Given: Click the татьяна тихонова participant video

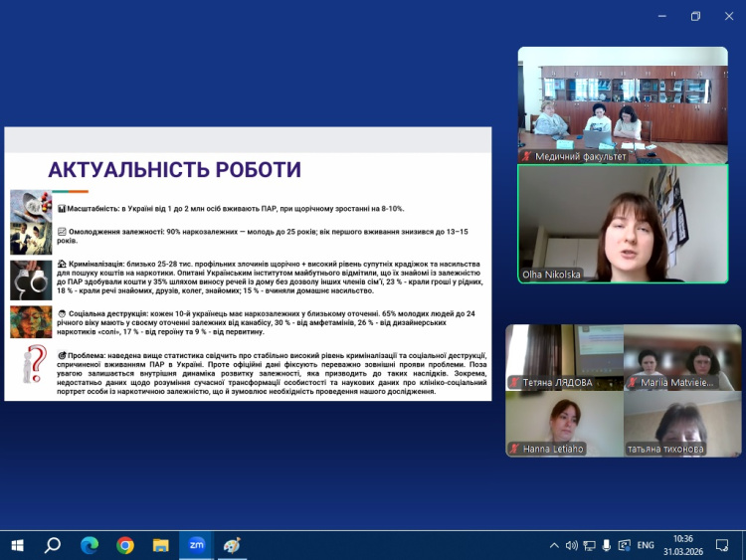Looking at the screenshot, I should click(x=682, y=423).
